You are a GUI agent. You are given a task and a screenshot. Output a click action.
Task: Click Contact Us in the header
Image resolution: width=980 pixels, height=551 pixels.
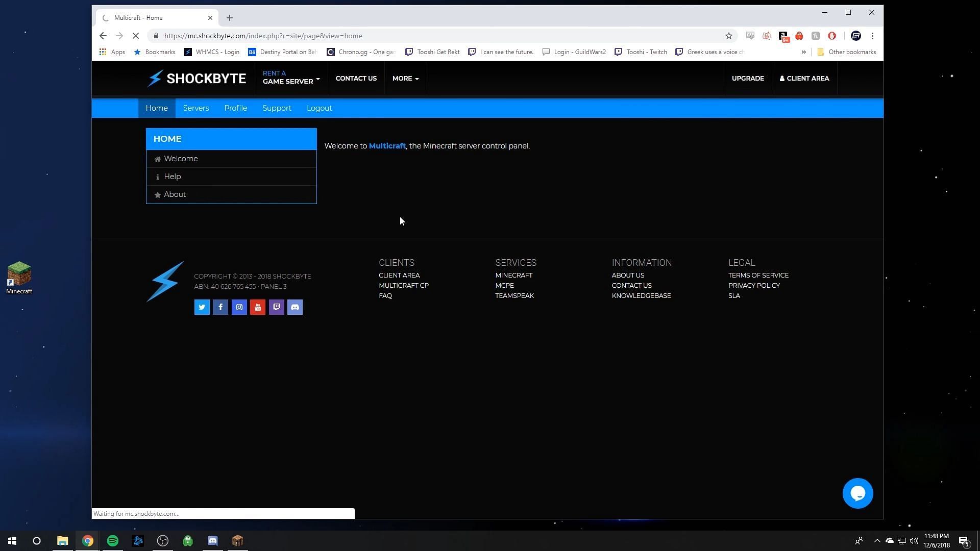point(356,79)
